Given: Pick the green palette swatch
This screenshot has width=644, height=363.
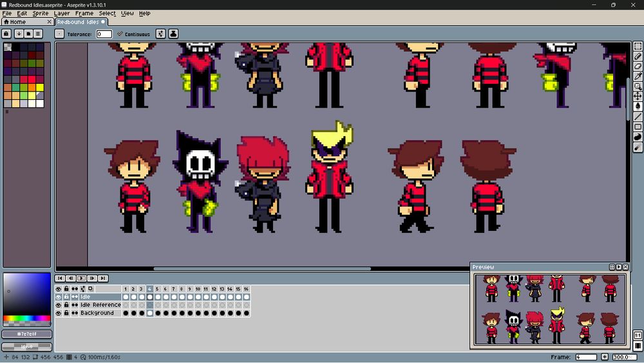Looking at the screenshot, I should [15, 87].
